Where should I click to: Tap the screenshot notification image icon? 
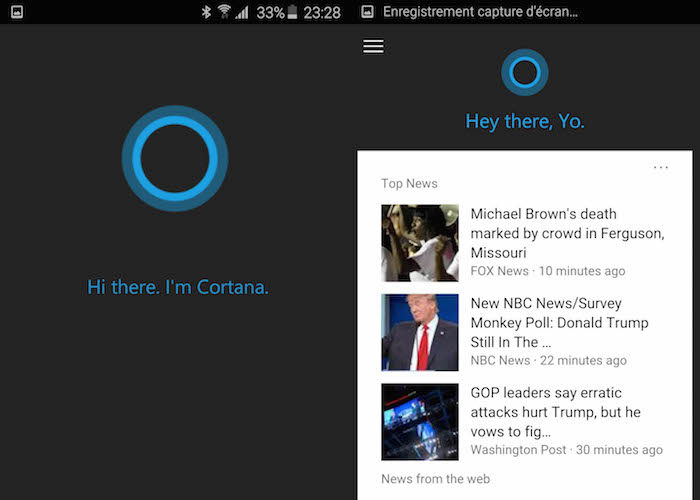[x=367, y=12]
